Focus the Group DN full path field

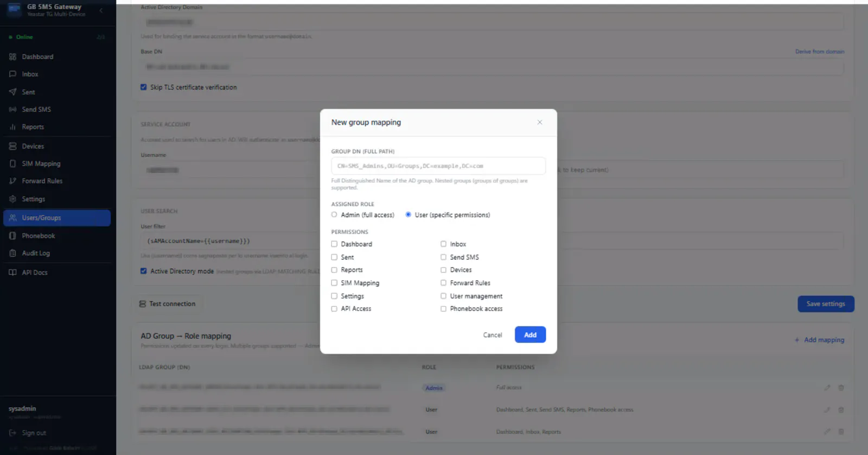coord(438,166)
